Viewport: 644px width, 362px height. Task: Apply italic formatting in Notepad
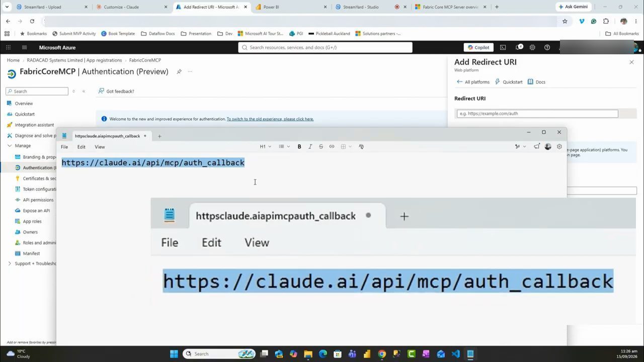(x=310, y=146)
